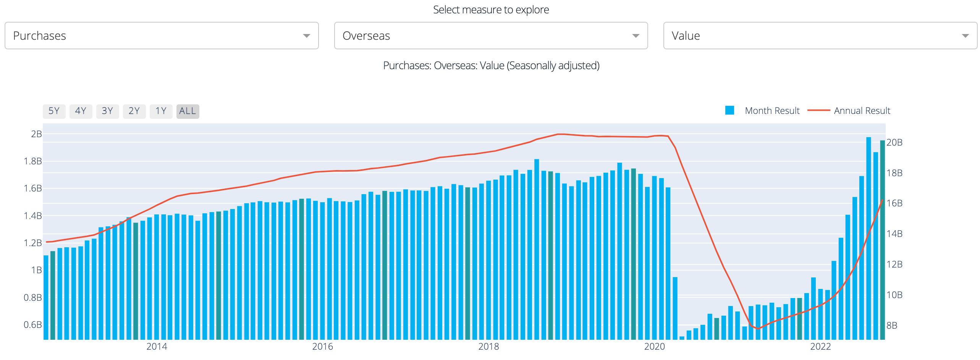Screen dimensions: 980x360
Task: Select the 4Y range button
Action: pos(81,111)
